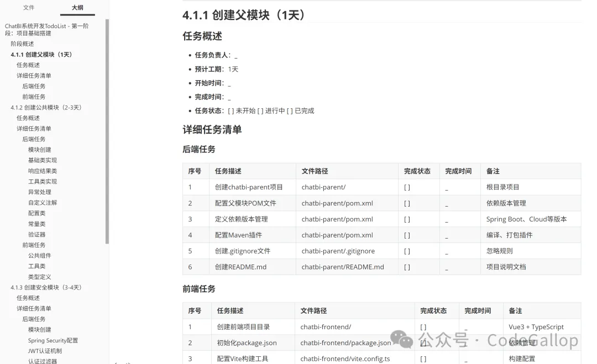Click the 开始时间 bullet line
Viewport: 597px width, 364px height.
pyautogui.click(x=213, y=83)
